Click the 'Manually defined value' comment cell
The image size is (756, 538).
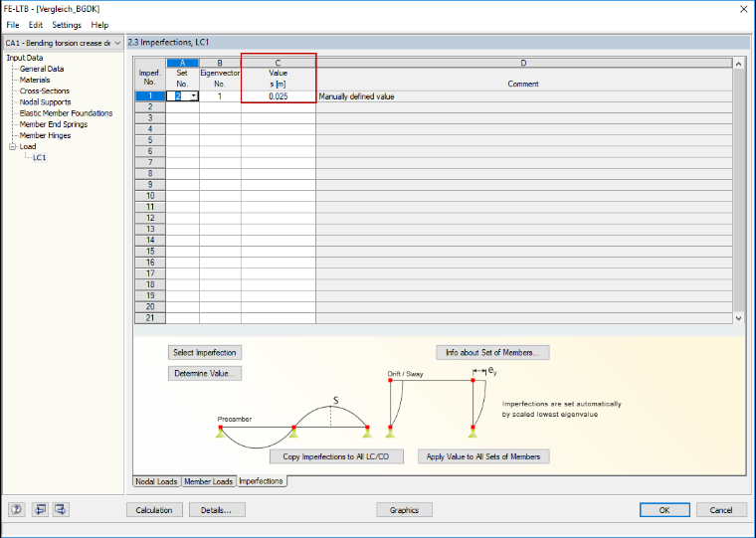(x=524, y=96)
